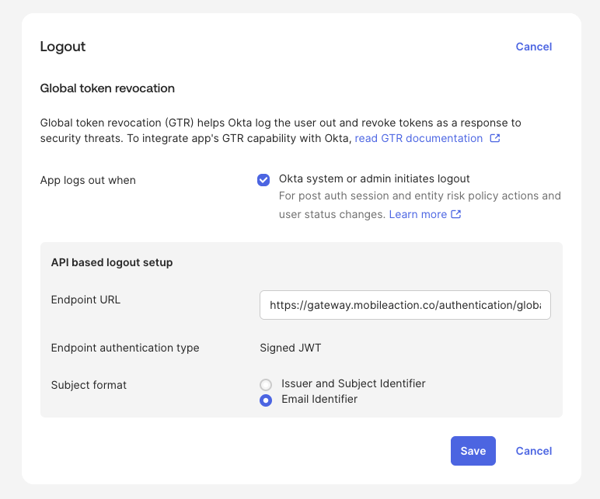The image size is (600, 499).
Task: Click external link icon after GTR documentation
Action: coord(495,139)
